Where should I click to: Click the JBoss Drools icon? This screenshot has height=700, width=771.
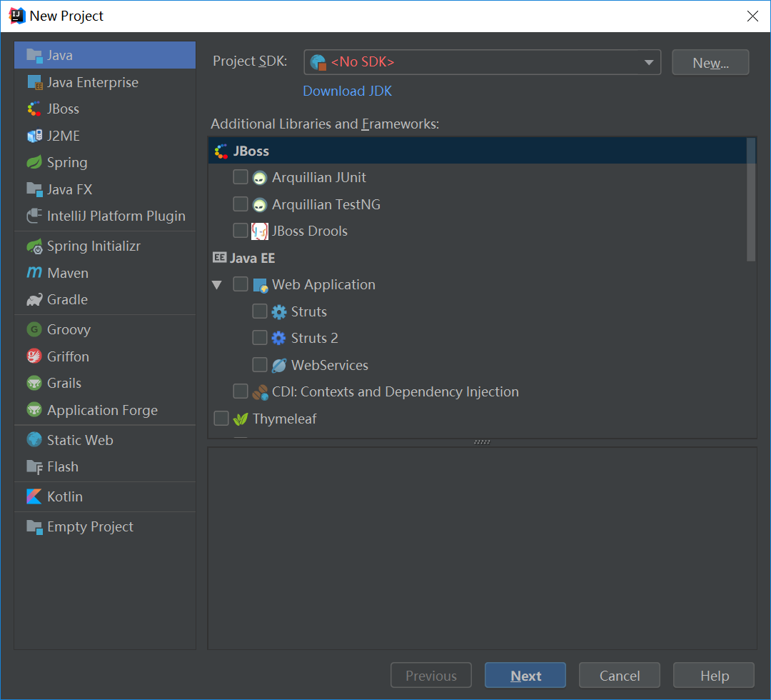(x=260, y=231)
